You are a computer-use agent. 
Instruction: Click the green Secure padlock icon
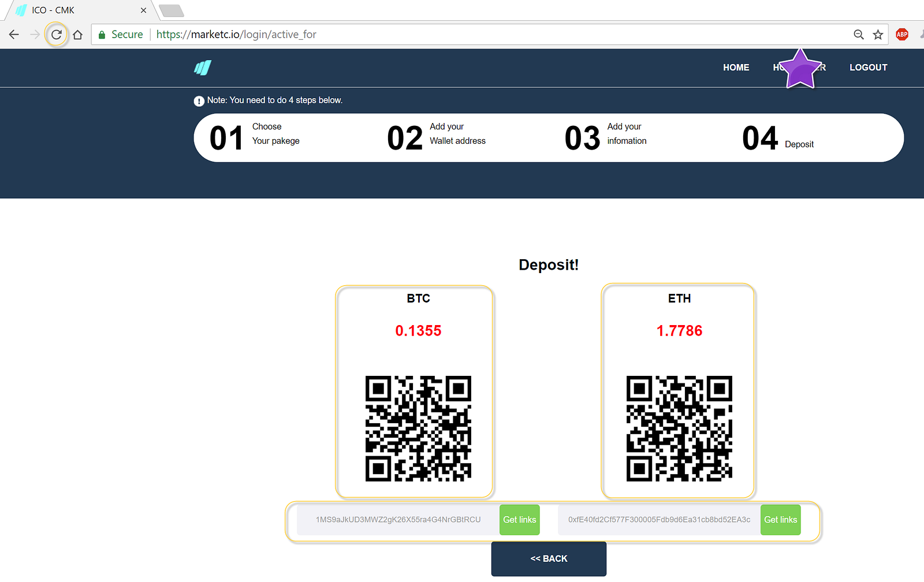point(102,35)
